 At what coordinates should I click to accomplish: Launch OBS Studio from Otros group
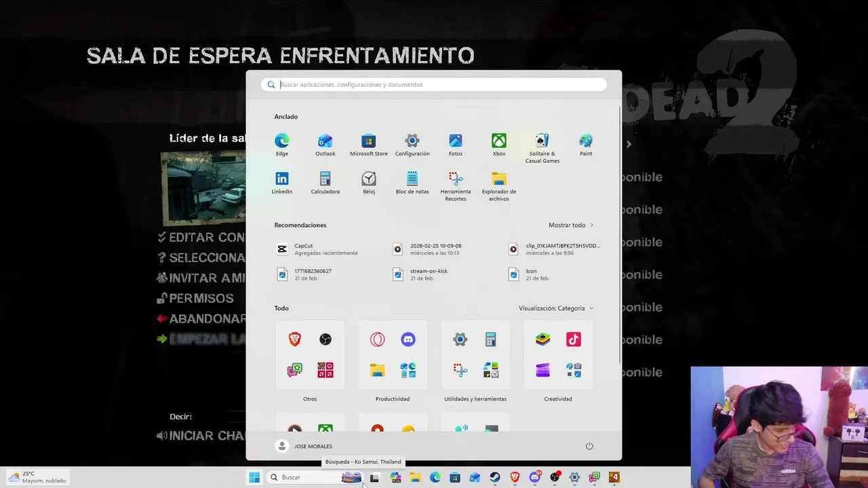coord(325,340)
